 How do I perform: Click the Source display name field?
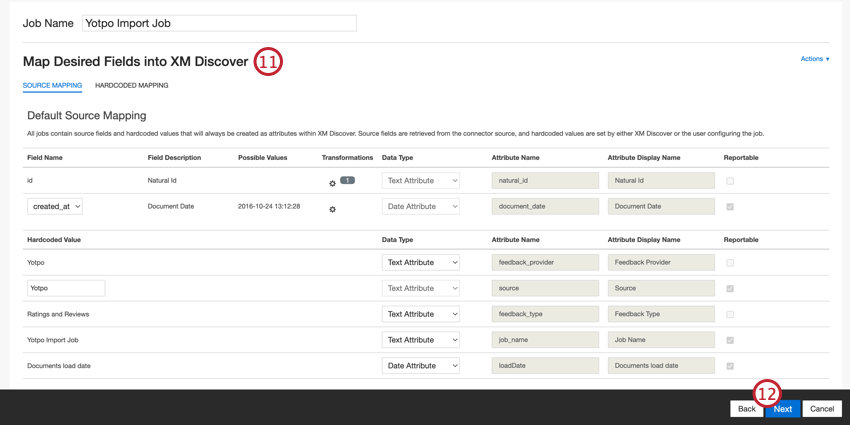coord(661,288)
